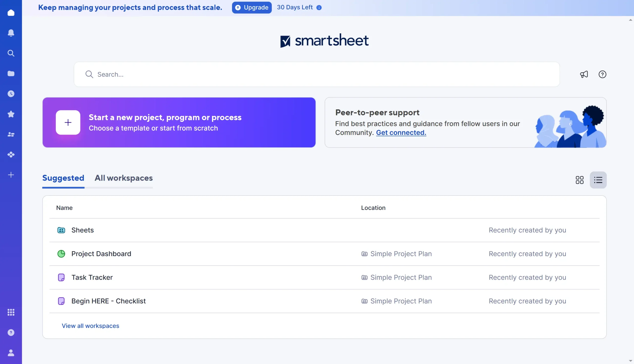Open the Home icon at sidebar top
Viewport: 634px width, 364px height.
click(11, 13)
